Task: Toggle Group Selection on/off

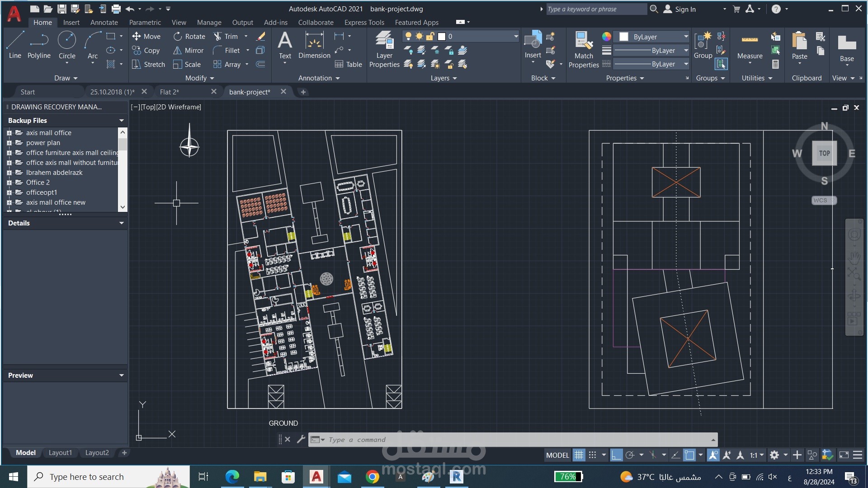Action: point(721,64)
